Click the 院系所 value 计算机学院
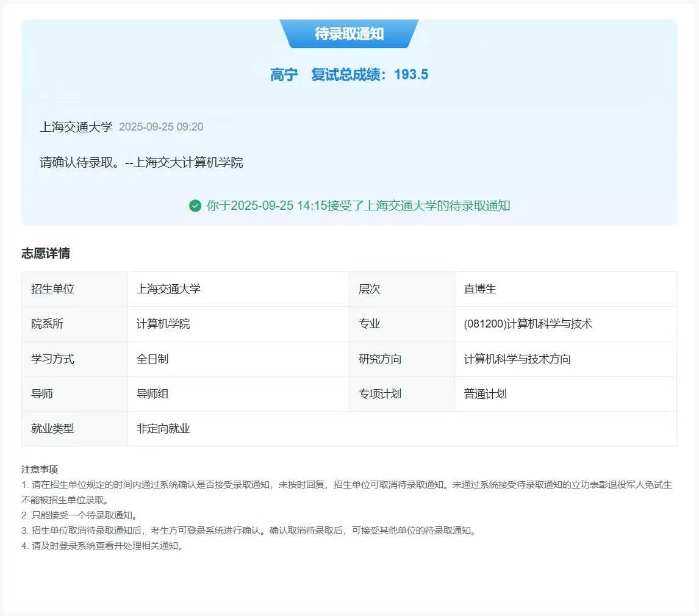 point(162,324)
